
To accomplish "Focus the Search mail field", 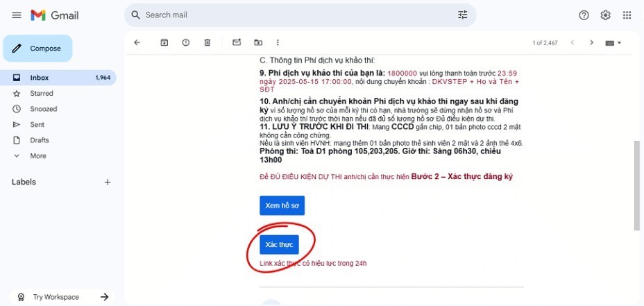I will pyautogui.click(x=300, y=15).
